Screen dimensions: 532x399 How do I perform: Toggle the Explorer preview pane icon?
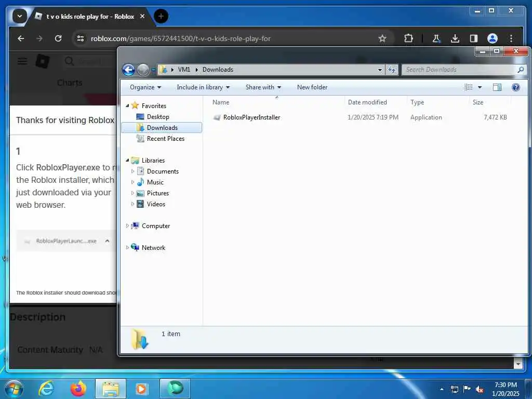coord(497,87)
